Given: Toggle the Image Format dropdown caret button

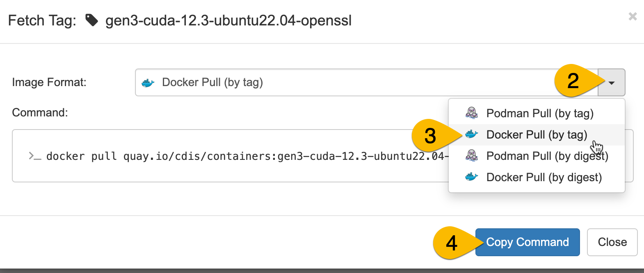Looking at the screenshot, I should click(612, 82).
